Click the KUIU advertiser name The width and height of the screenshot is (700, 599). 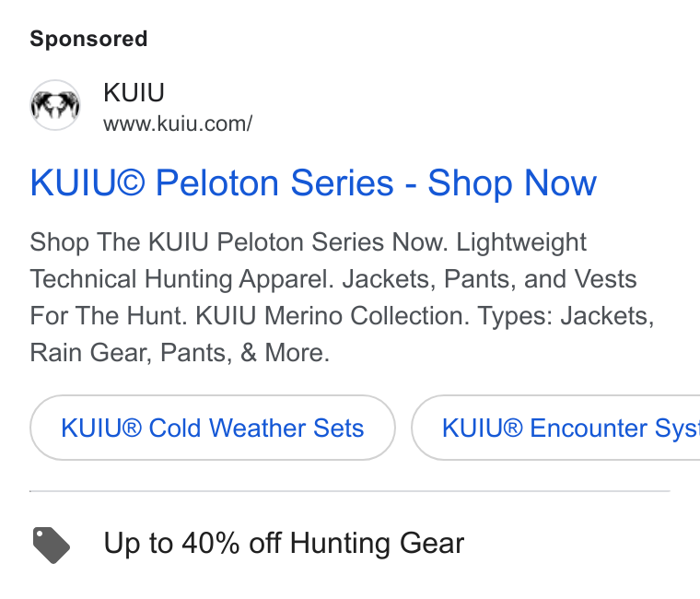[134, 92]
